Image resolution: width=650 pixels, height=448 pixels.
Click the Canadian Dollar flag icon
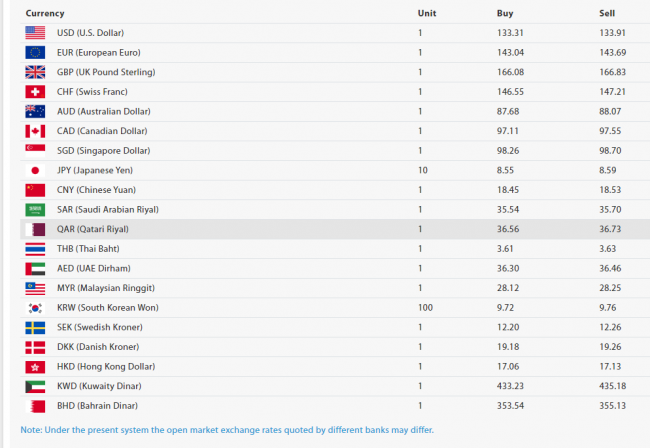[x=35, y=131]
